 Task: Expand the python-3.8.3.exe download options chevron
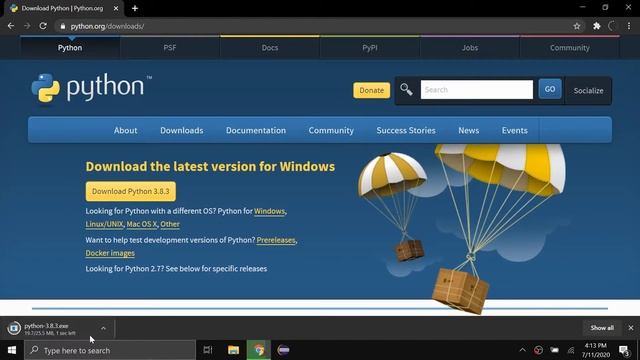point(103,328)
